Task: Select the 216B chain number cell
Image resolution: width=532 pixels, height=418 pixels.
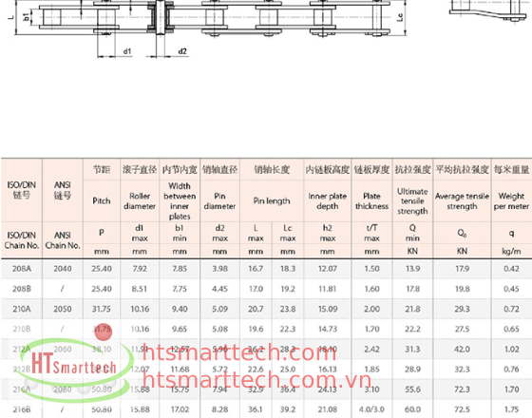Action: [x=22, y=409]
